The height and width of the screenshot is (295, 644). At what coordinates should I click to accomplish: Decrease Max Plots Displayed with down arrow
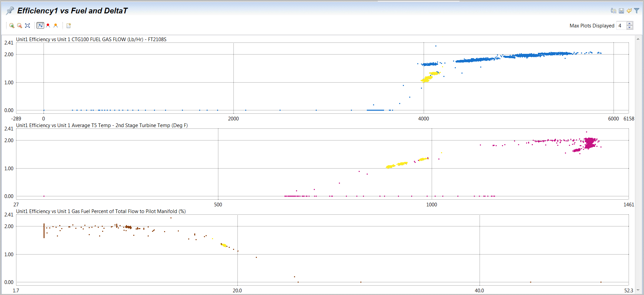630,28
